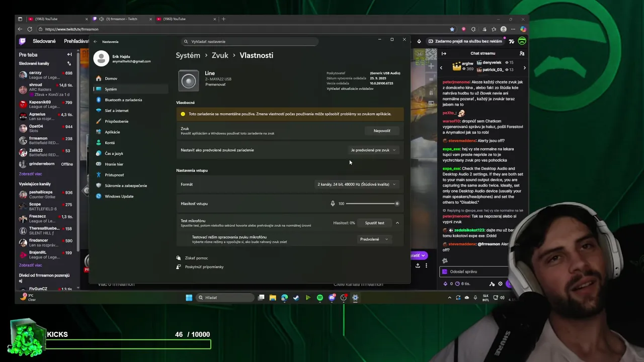
Task: Click the Vyhľadať nastavenie search field
Action: (250, 42)
